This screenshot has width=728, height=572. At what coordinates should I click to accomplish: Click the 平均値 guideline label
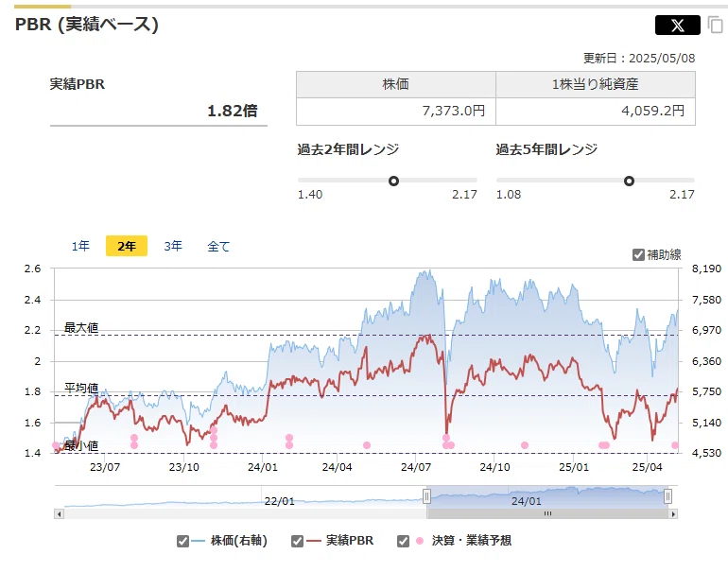click(81, 389)
